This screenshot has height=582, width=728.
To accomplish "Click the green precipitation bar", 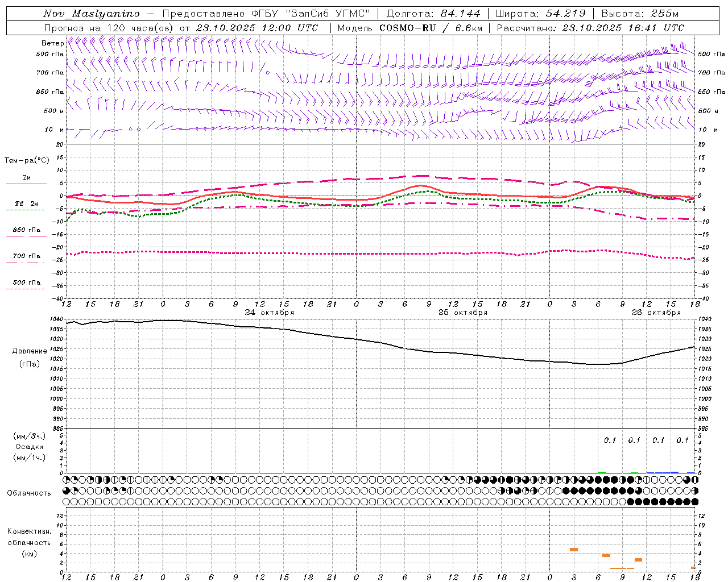I will coord(602,472).
